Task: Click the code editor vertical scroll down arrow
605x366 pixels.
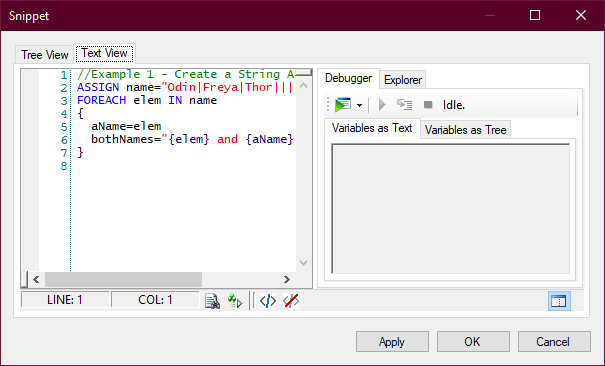Action: point(304,263)
